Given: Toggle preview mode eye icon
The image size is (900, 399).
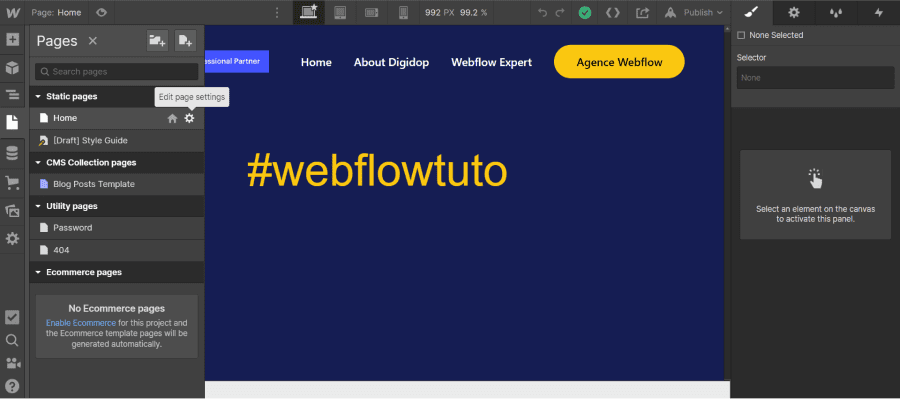Looking at the screenshot, I should pos(102,12).
